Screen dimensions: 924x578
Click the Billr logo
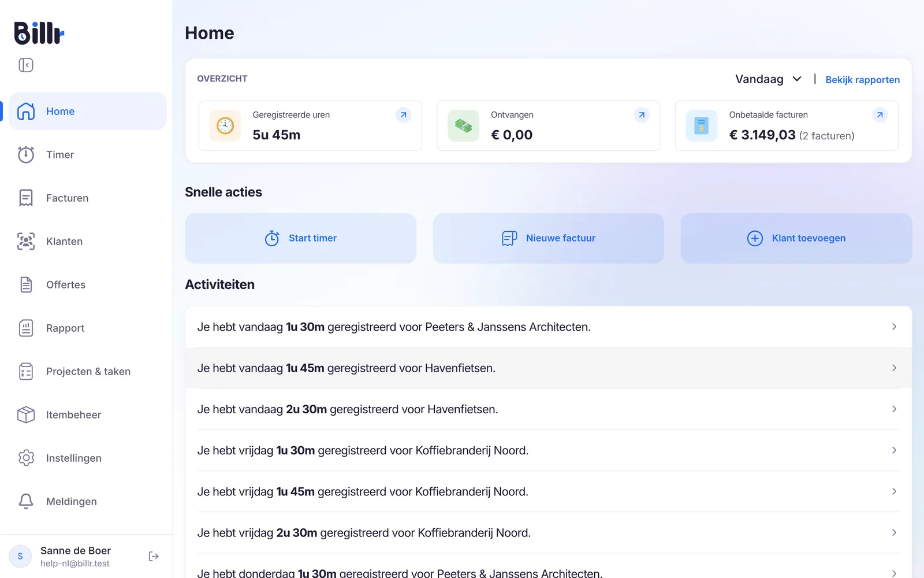tap(39, 33)
